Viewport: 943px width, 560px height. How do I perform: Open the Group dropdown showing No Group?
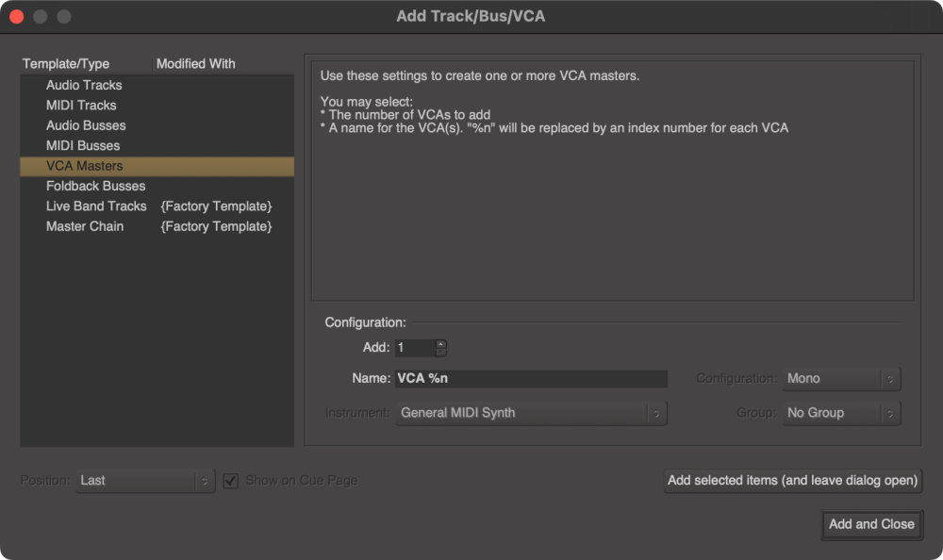840,412
